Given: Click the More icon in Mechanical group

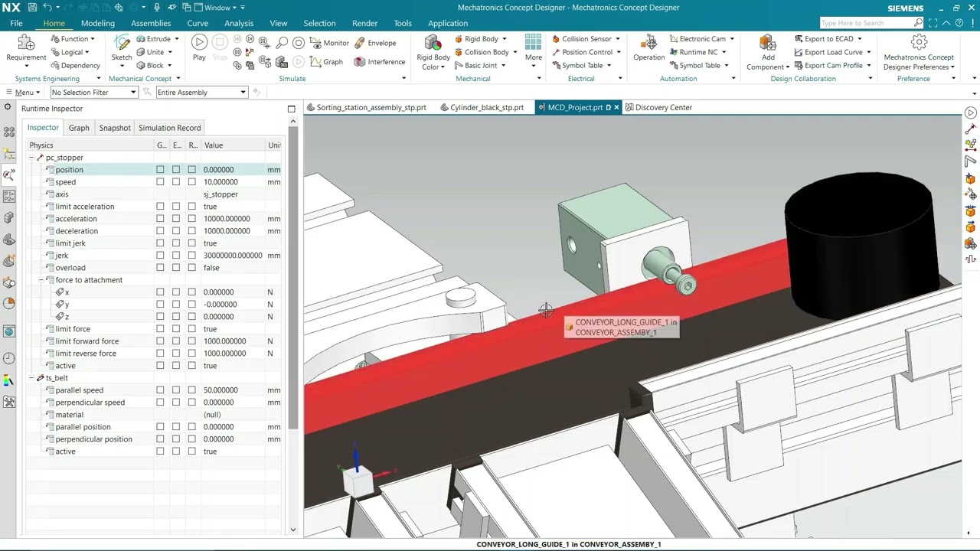Looking at the screenshot, I should coord(534,42).
